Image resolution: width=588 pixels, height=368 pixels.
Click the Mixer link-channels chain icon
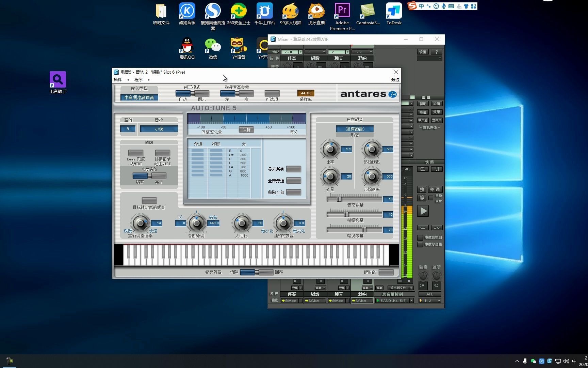click(423, 228)
